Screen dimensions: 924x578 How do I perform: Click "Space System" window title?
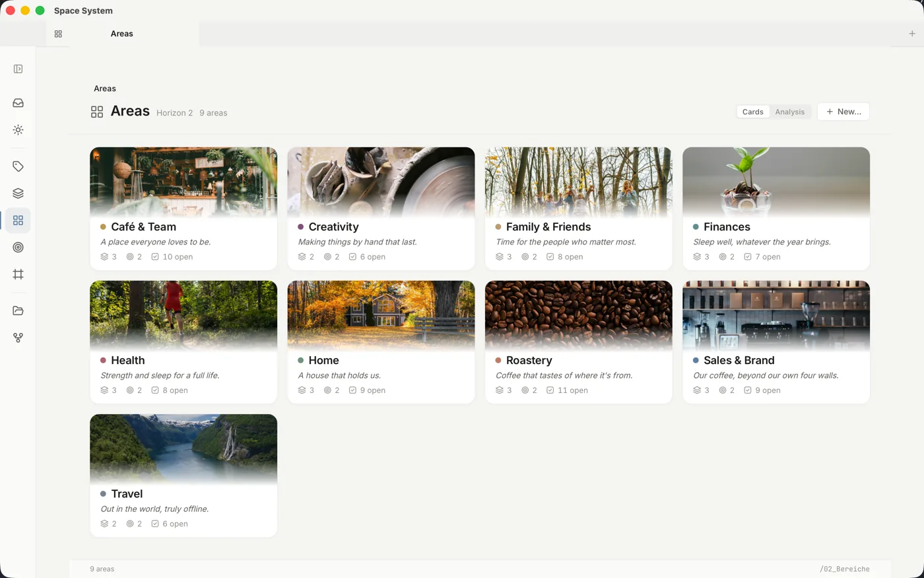point(83,11)
